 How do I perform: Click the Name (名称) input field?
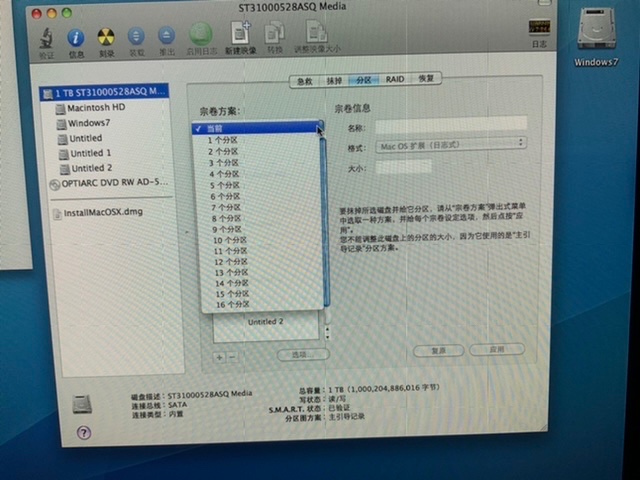click(451, 124)
